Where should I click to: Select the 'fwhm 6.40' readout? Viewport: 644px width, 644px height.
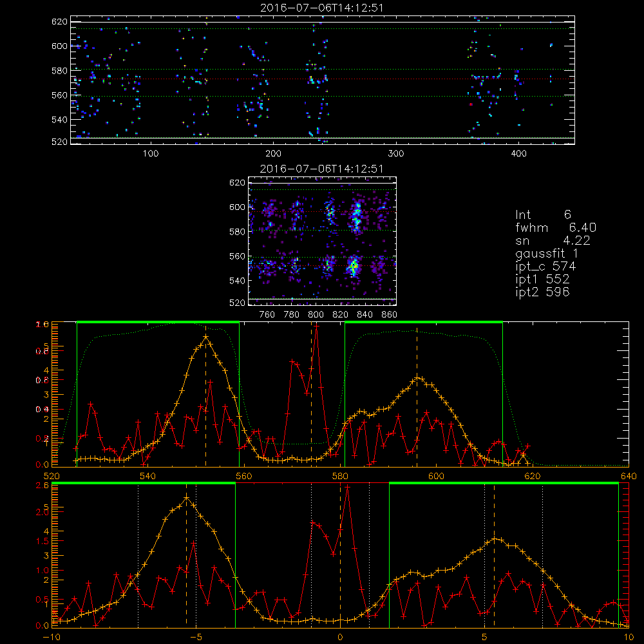click(x=556, y=227)
